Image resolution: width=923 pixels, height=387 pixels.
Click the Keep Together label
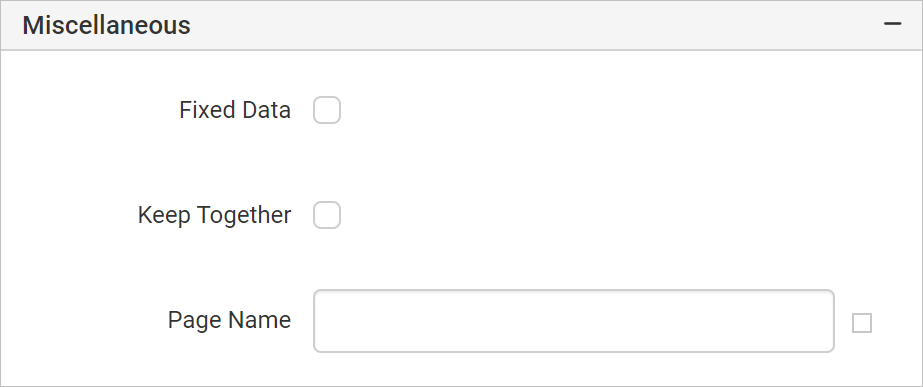coord(214,216)
